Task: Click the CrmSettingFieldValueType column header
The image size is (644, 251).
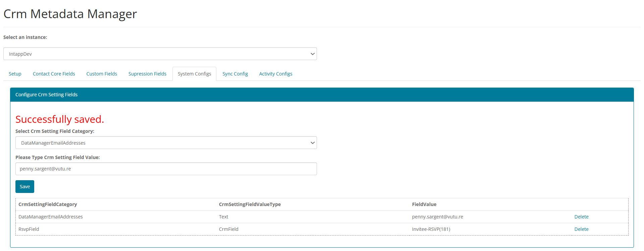Action: [x=250, y=204]
